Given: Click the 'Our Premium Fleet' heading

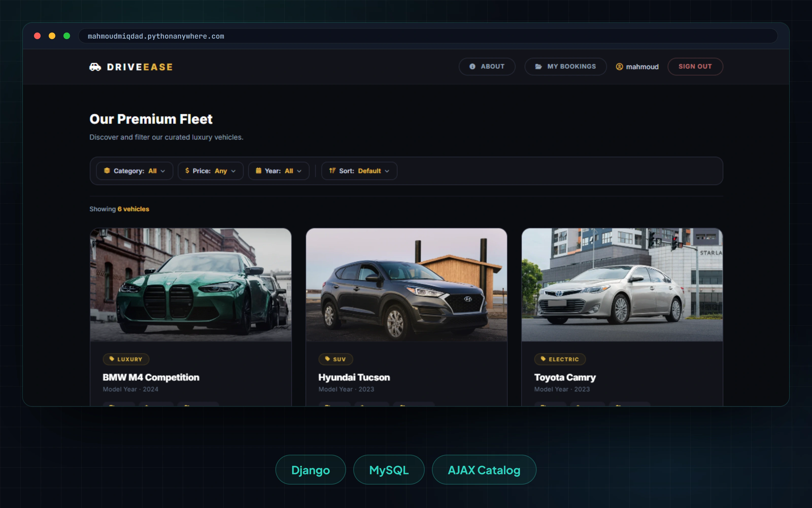Looking at the screenshot, I should click(x=151, y=119).
